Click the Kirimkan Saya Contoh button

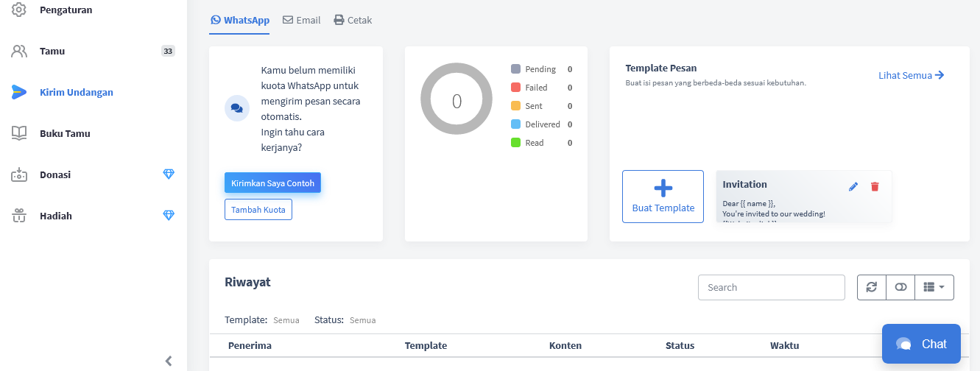pyautogui.click(x=272, y=183)
